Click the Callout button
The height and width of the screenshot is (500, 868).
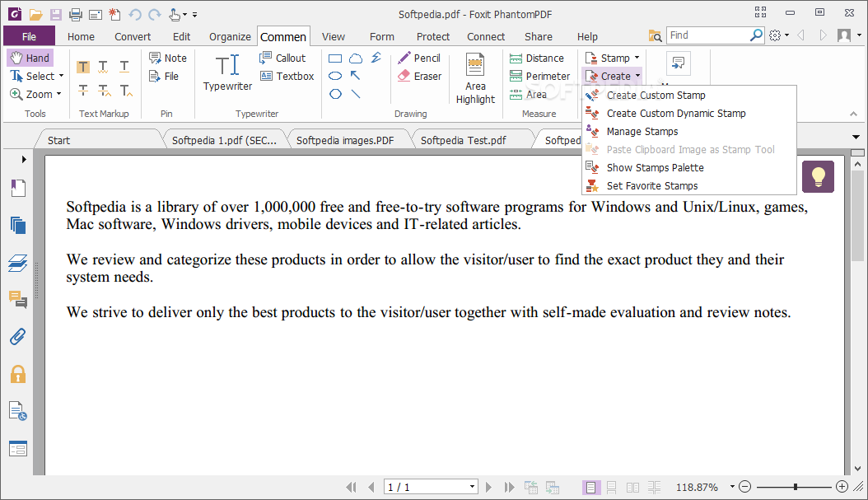point(282,58)
